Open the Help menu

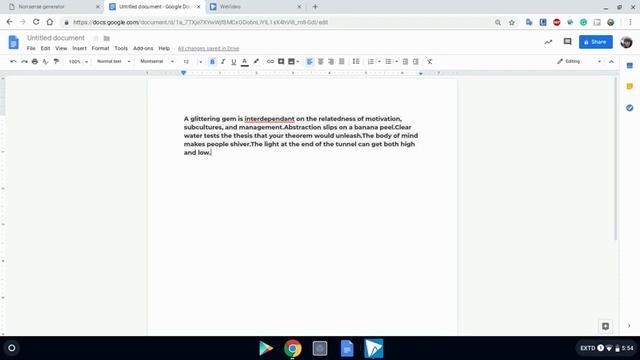click(x=164, y=48)
